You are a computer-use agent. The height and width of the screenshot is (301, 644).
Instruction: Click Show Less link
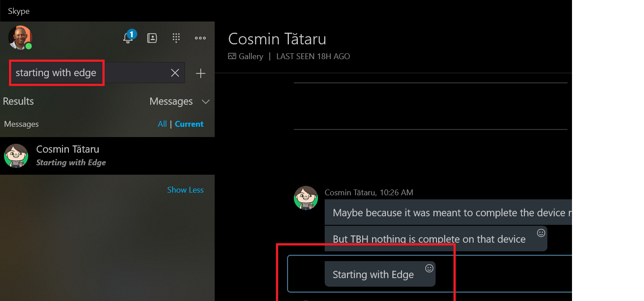coord(185,190)
